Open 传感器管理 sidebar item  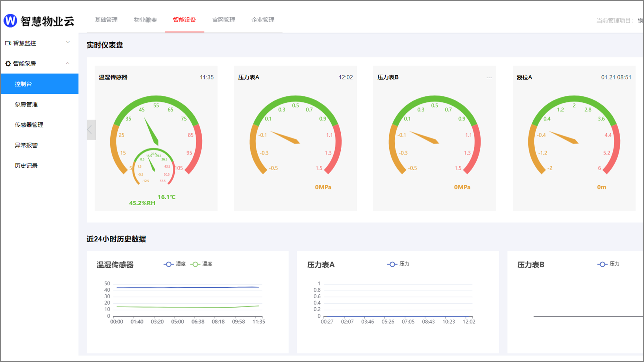(x=29, y=125)
